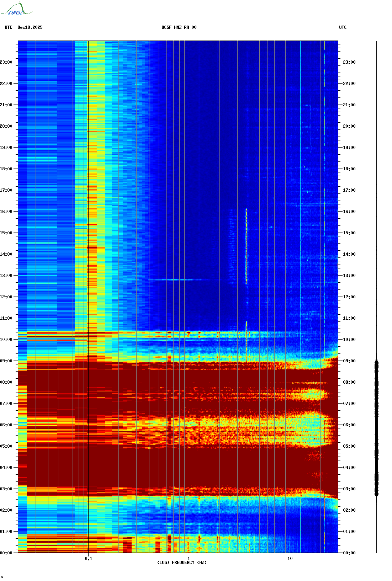Click the 12:00 label on right axis
The image size is (392, 581).
349,297
